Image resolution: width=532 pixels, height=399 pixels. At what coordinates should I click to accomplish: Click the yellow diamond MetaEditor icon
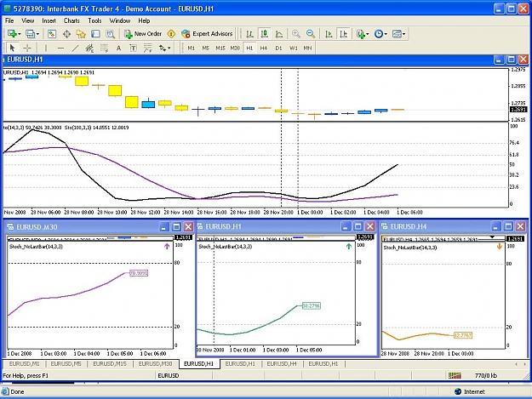coord(171,33)
